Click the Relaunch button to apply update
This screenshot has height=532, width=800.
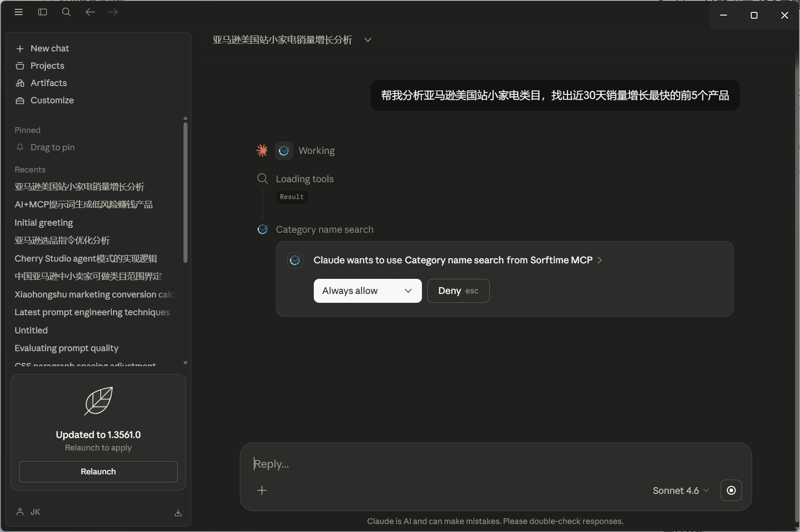tap(98, 472)
